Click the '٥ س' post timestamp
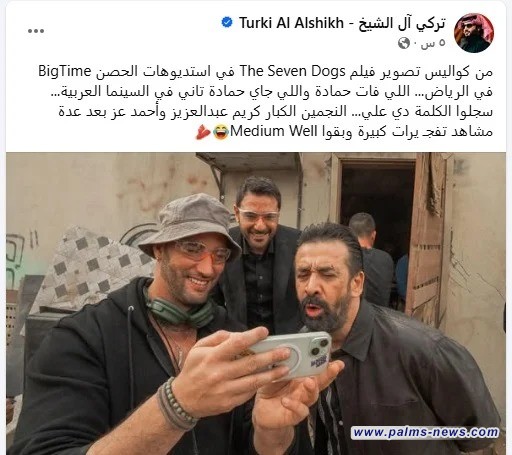The image size is (512, 455). pyautogui.click(x=433, y=44)
